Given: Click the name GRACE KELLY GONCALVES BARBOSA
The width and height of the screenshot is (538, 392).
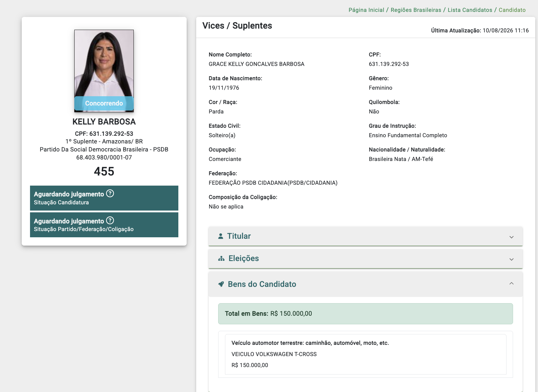Looking at the screenshot, I should [x=257, y=64].
